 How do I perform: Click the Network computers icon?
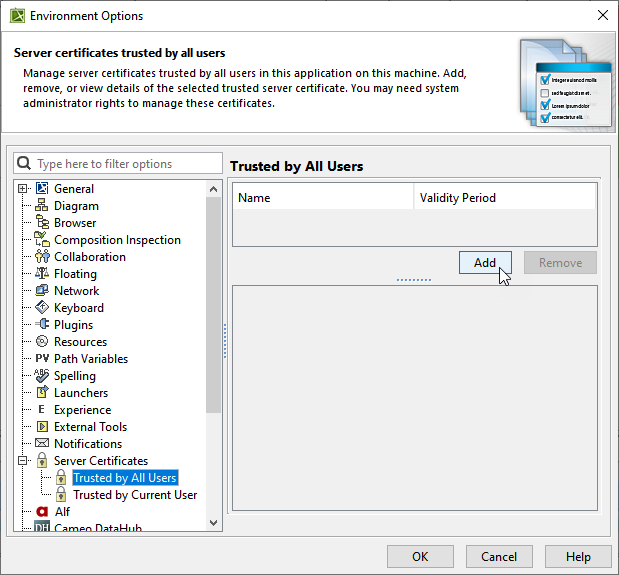tap(42, 290)
